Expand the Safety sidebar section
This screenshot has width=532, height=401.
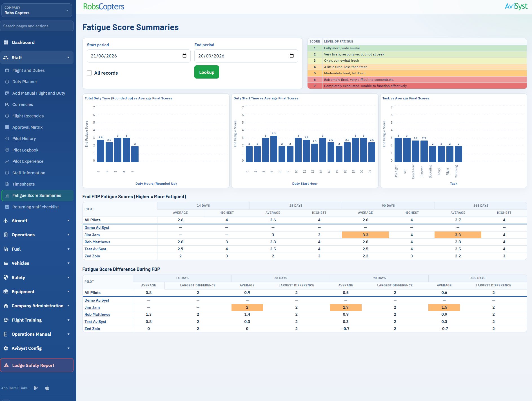(37, 278)
